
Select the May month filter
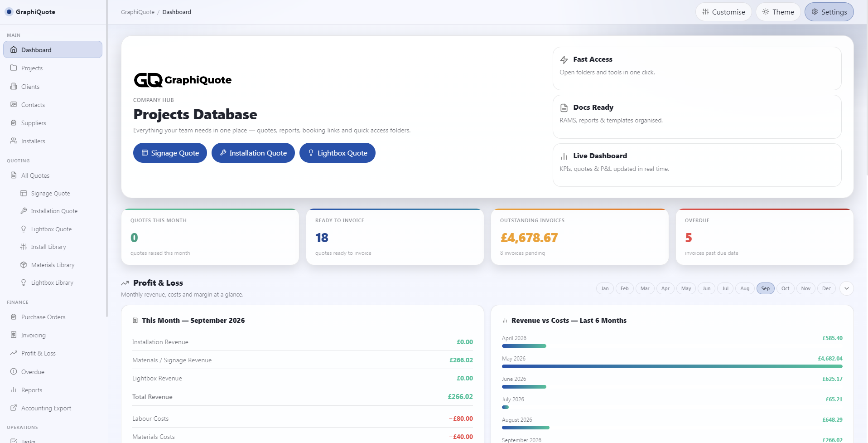pyautogui.click(x=686, y=288)
